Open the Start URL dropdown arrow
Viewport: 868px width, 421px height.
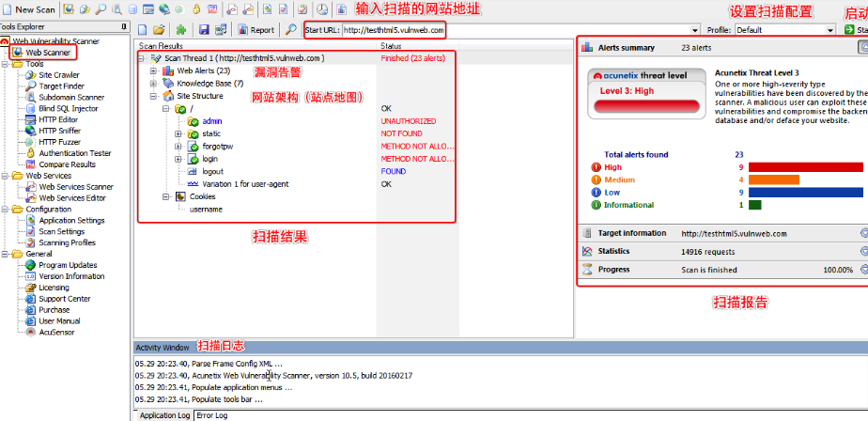(695, 30)
